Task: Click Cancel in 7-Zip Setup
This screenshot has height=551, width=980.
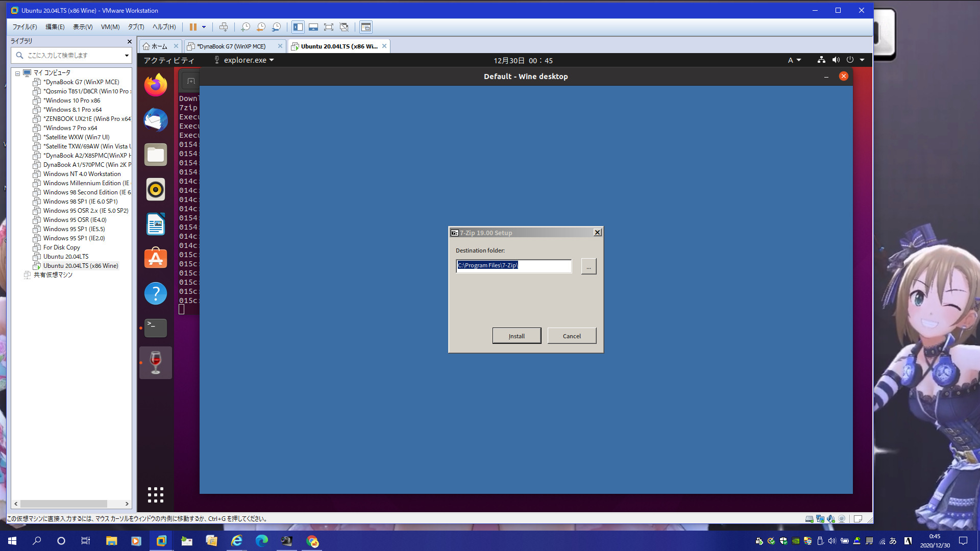Action: click(x=572, y=336)
